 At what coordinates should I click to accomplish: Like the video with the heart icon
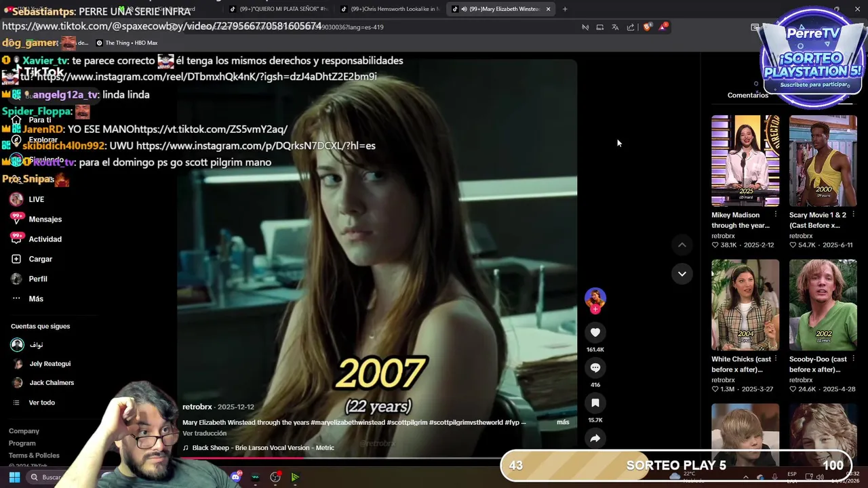coord(595,332)
